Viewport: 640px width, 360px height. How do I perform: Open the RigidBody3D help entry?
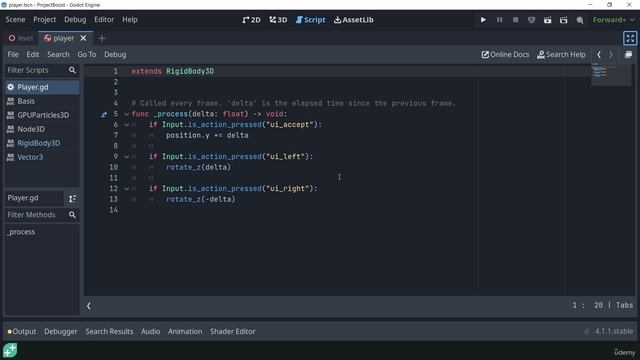pyautogui.click(x=42, y=143)
